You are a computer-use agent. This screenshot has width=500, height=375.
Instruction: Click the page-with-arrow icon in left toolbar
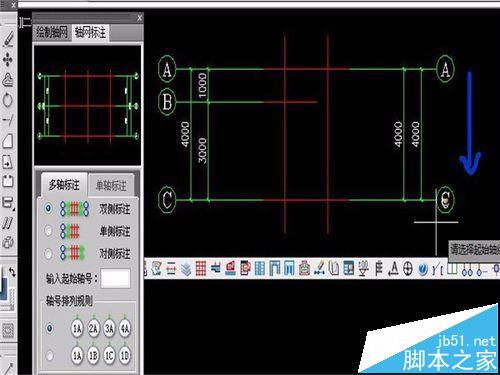(x=8, y=161)
